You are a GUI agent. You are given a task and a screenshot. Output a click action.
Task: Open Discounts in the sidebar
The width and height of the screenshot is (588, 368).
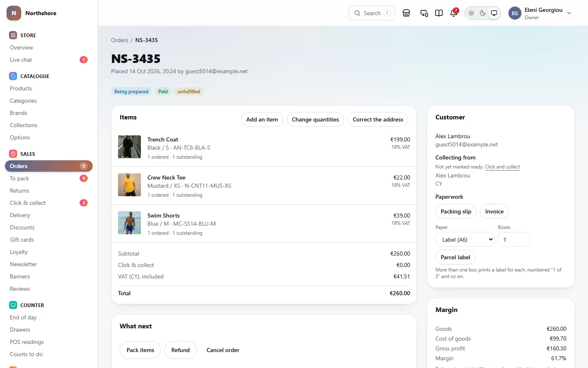coord(49,227)
